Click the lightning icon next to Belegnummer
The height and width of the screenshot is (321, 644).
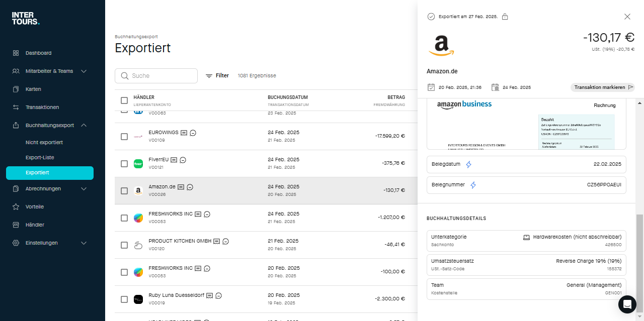pyautogui.click(x=473, y=185)
